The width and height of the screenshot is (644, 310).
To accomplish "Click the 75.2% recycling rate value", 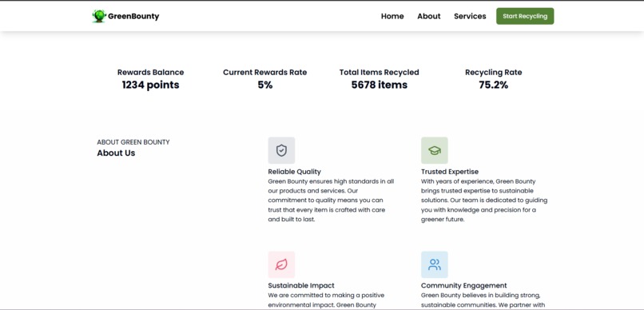I will (x=493, y=85).
